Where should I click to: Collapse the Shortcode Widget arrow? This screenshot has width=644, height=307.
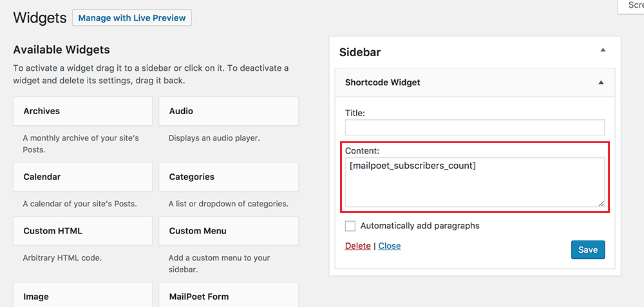[601, 83]
